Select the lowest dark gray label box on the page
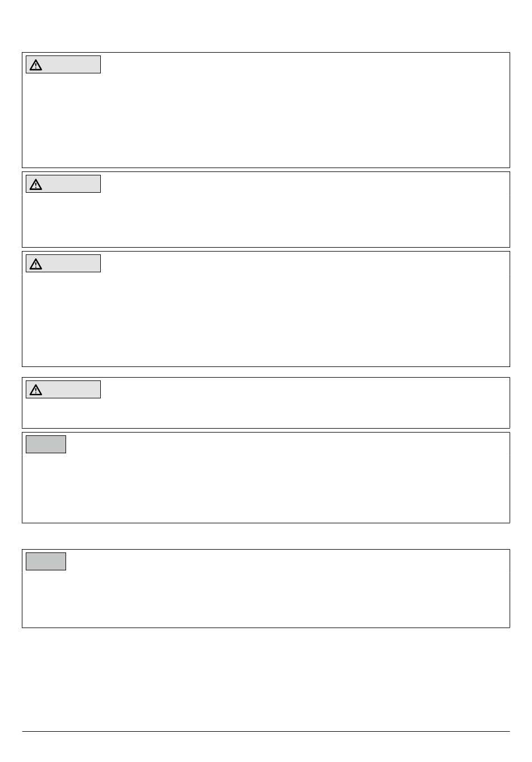532x762 pixels. 46,561
